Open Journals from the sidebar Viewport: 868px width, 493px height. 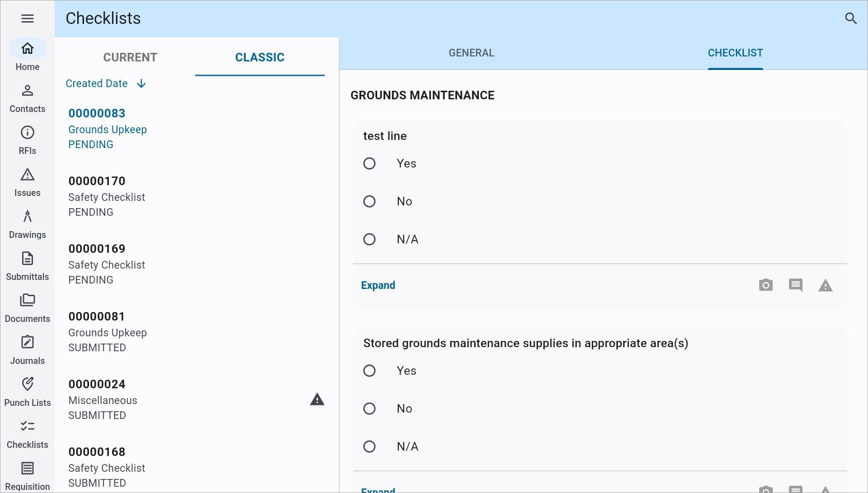coord(28,350)
